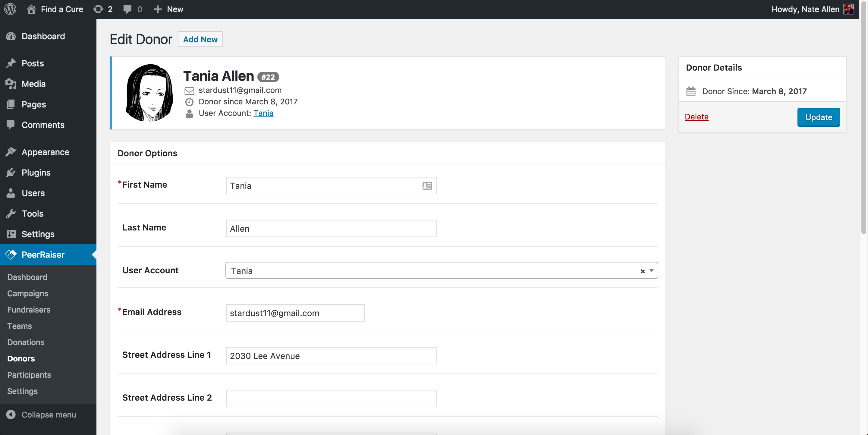Open the comments bubble icon in admin bar
Screen dimensions: 868x435
(127, 9)
